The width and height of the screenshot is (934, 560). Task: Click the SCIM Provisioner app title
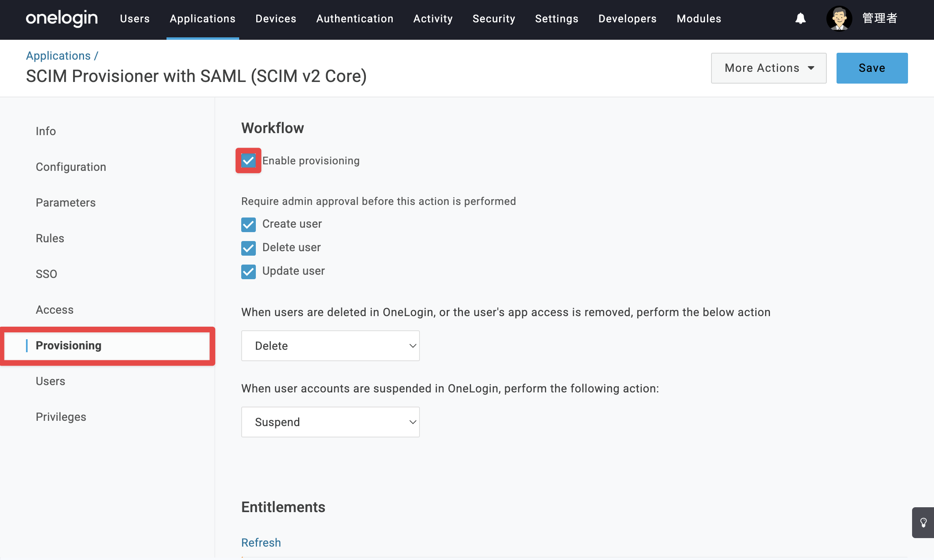(x=196, y=76)
